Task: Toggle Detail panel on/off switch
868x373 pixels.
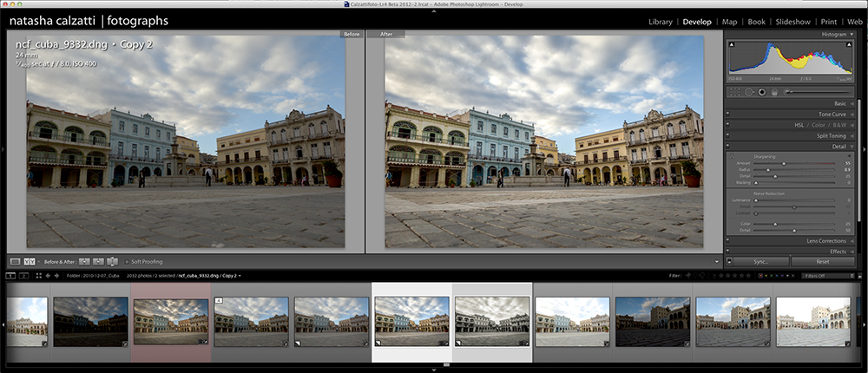Action: click(x=727, y=146)
